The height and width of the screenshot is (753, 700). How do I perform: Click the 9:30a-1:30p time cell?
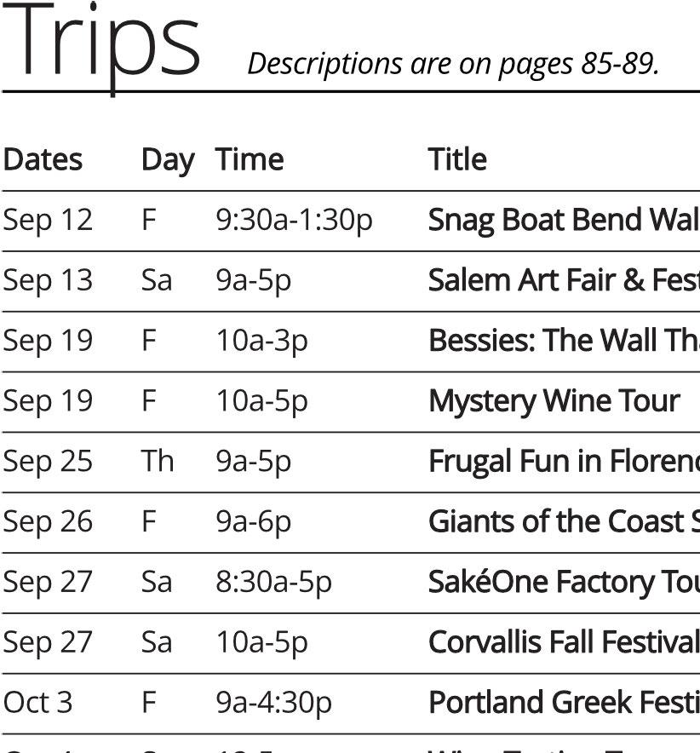point(294,221)
